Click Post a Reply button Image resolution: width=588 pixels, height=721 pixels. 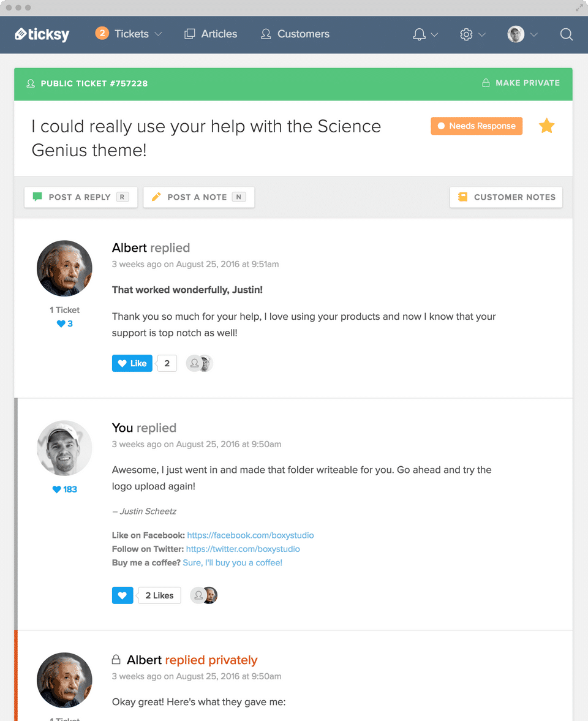coord(80,197)
